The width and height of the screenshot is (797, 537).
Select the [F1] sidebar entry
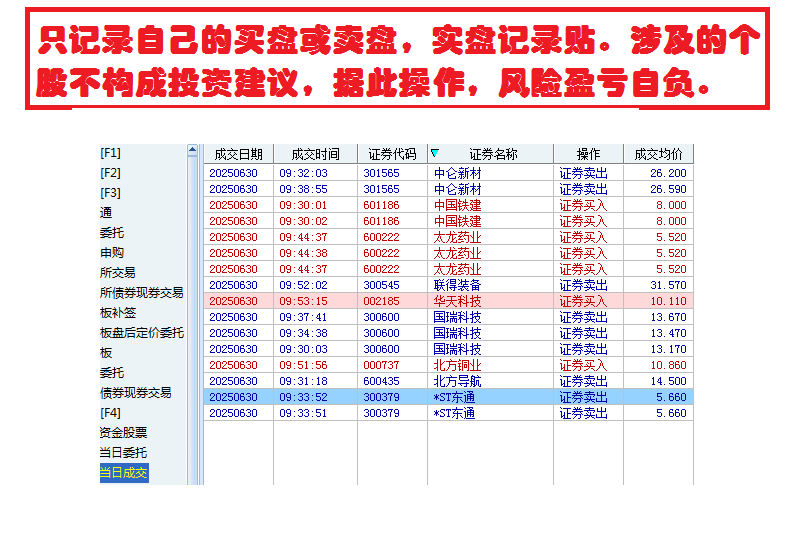(x=110, y=153)
